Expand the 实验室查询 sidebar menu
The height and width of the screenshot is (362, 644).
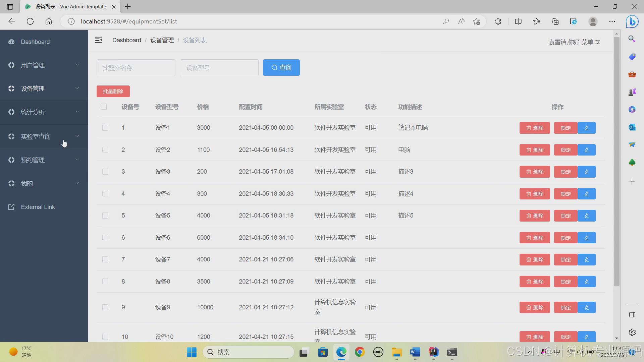[x=44, y=136]
